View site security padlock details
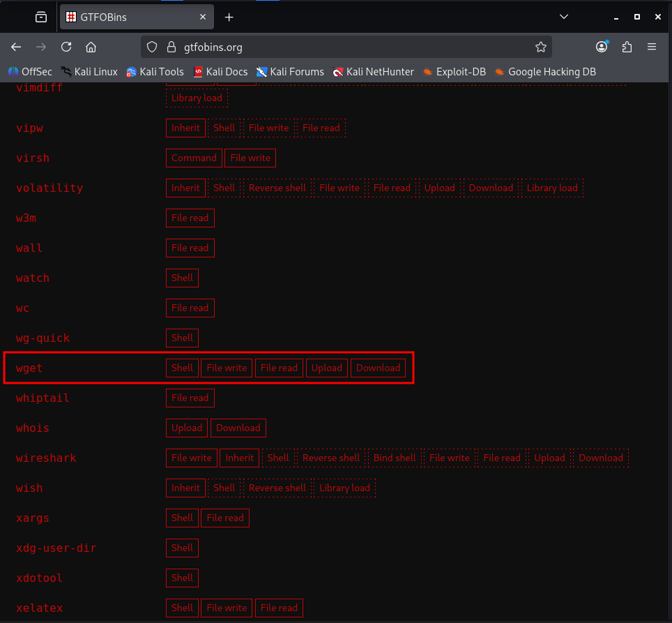Screen dimensions: 672x623 coord(171,47)
